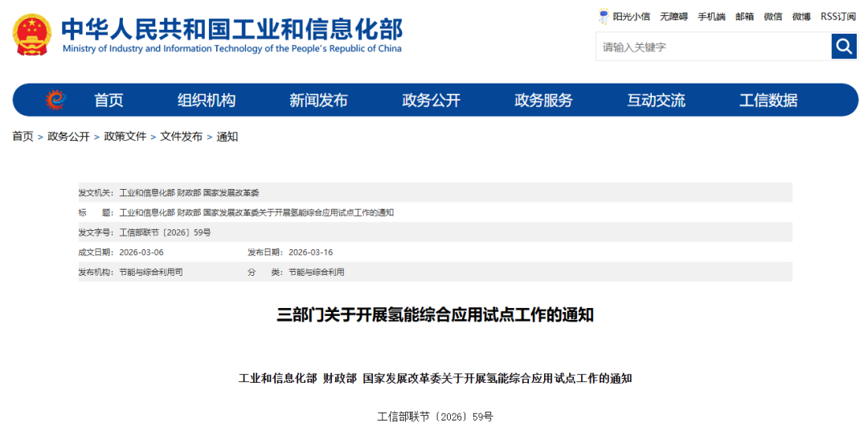Click the 成文日期 2026-03-06 value
The width and height of the screenshot is (868, 431).
click(141, 252)
